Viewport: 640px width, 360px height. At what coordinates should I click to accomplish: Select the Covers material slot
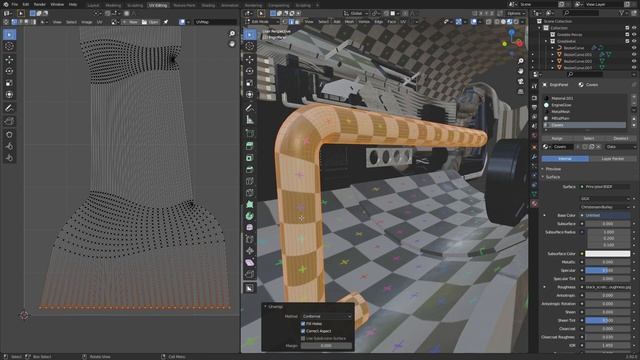click(585, 125)
